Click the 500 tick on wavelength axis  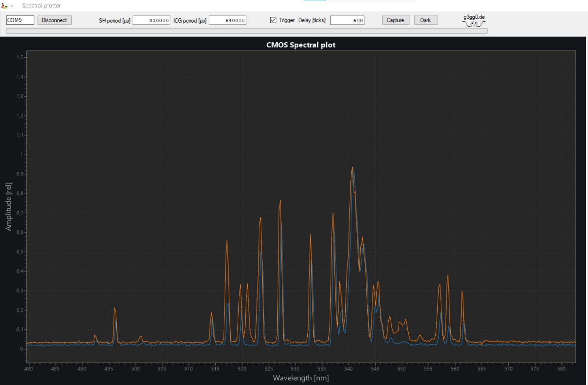pyautogui.click(x=135, y=369)
